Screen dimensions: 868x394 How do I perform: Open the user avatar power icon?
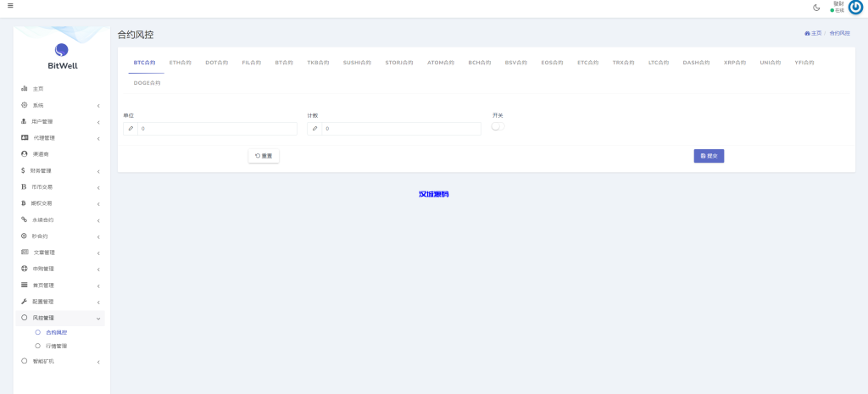[x=855, y=8]
